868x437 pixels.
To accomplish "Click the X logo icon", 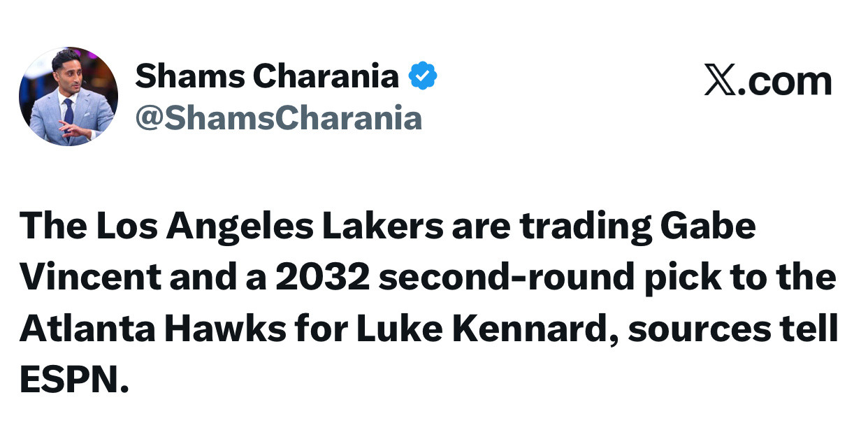I will click(718, 82).
